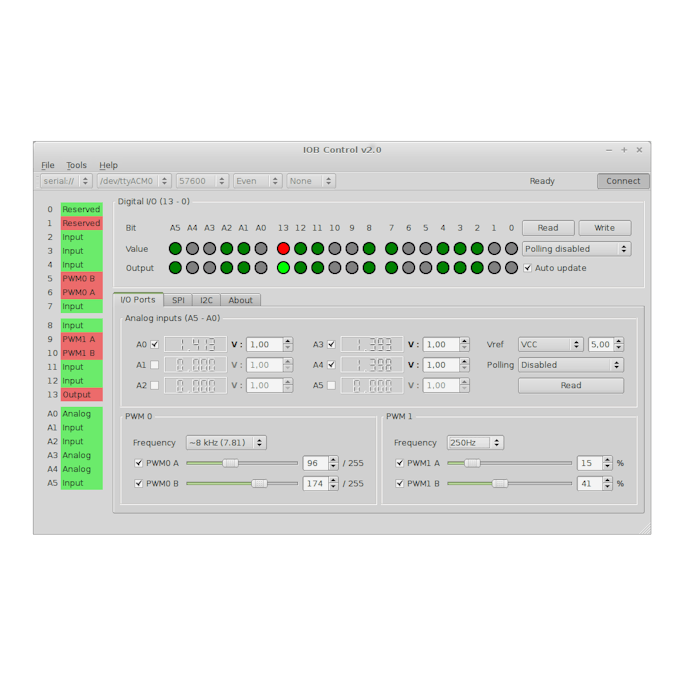Uncheck the PWM0 A checkbox
This screenshot has width=675, height=675.
point(138,463)
